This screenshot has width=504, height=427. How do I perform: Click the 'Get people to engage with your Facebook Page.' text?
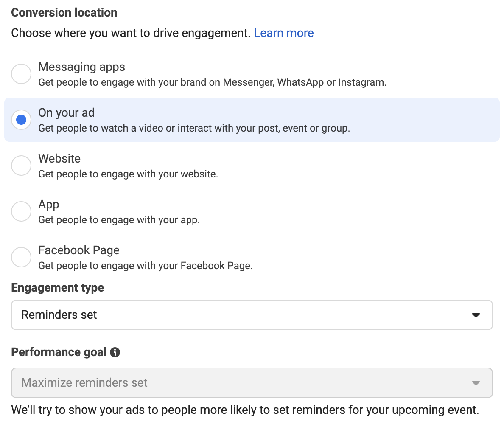[145, 266]
